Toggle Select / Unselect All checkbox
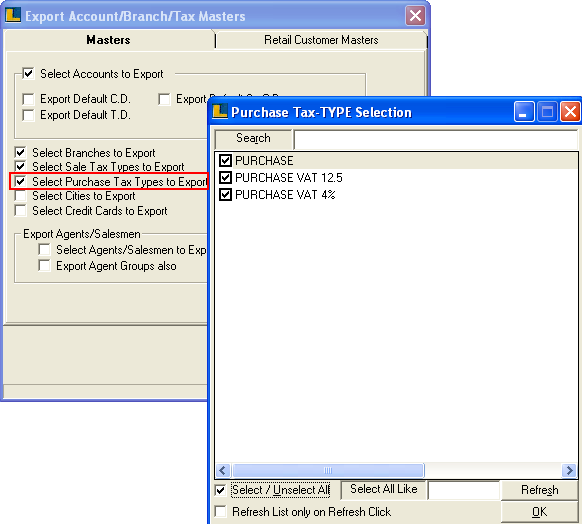The image size is (582, 524). click(220, 490)
